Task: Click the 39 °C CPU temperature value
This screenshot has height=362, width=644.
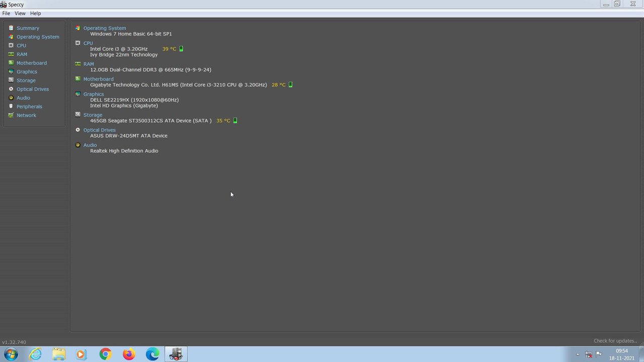Action: pos(169,49)
